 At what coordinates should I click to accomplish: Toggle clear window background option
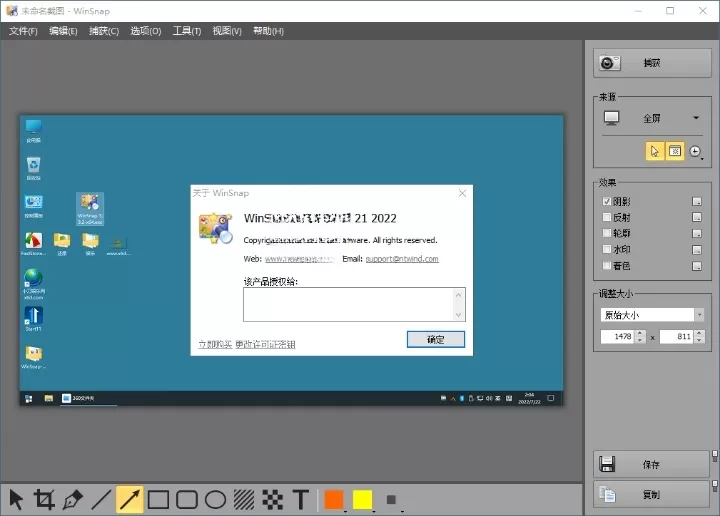(675, 151)
